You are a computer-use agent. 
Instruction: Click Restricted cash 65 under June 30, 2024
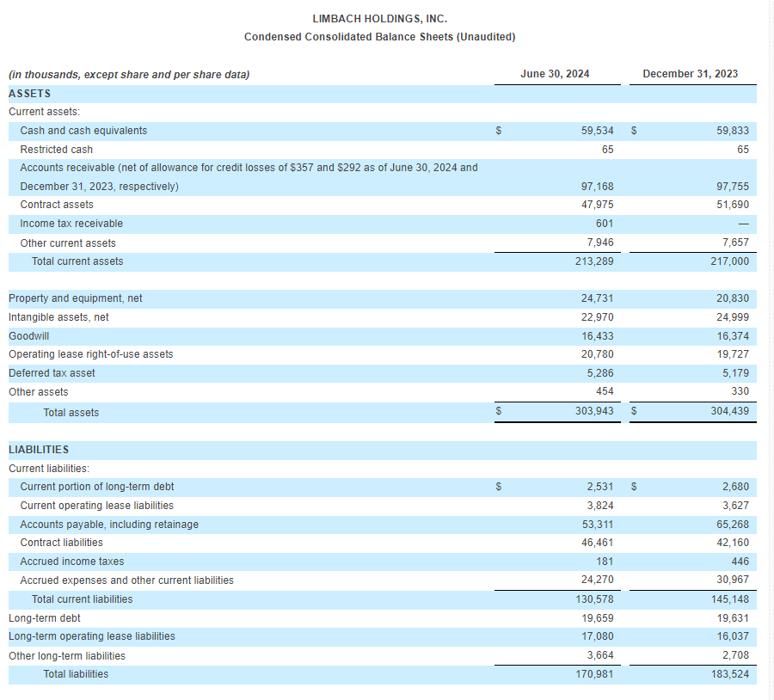608,150
